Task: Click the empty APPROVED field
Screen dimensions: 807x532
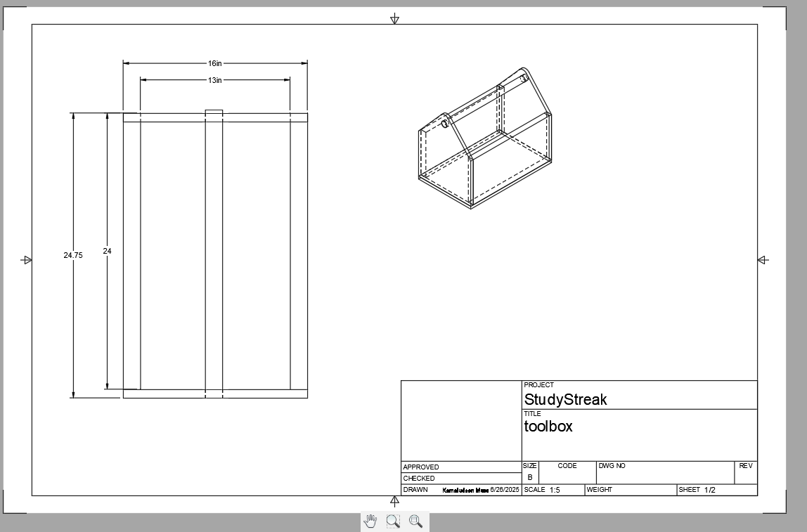Action: click(x=478, y=467)
